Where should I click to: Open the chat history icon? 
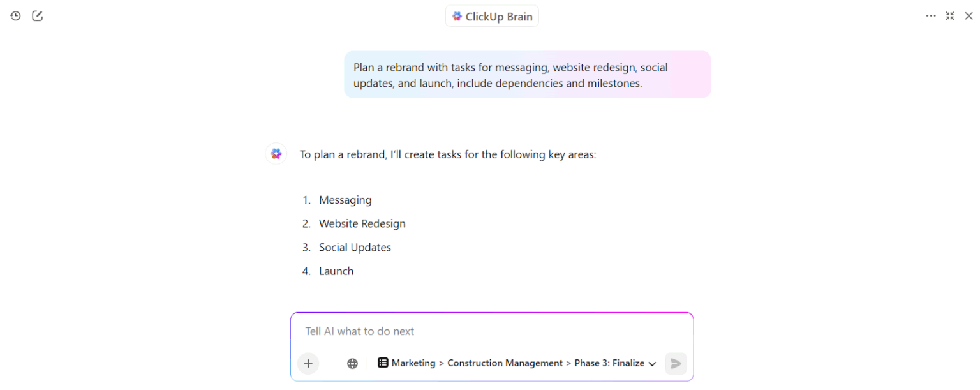[x=15, y=16]
